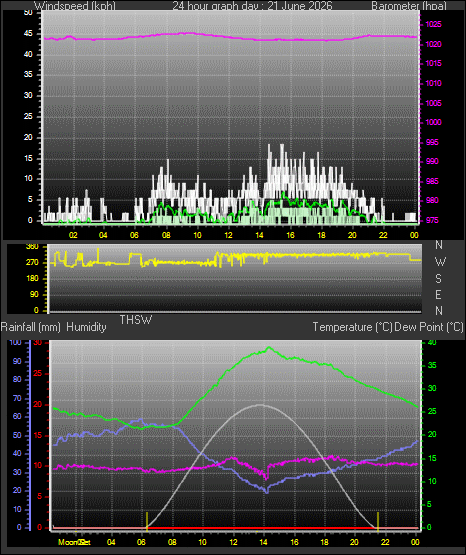Click the 975 barometer scale value

click(432, 221)
